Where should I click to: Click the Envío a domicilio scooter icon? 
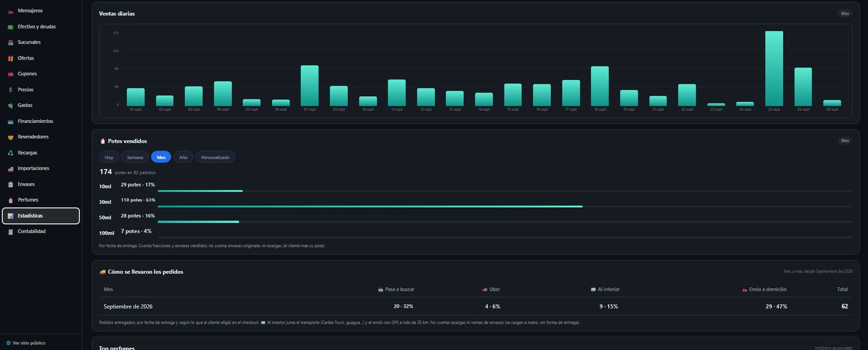[745, 289]
